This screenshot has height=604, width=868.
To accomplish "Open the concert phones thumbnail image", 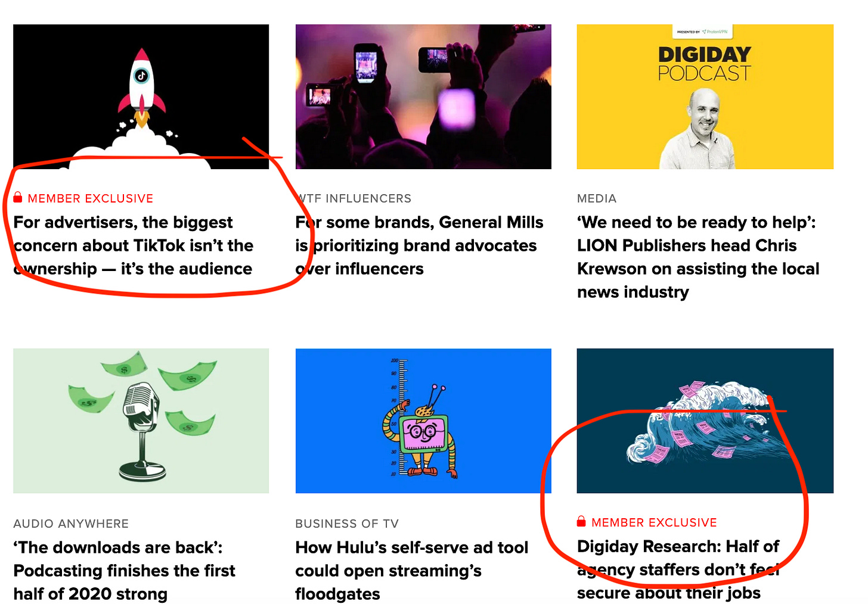I will [x=423, y=96].
